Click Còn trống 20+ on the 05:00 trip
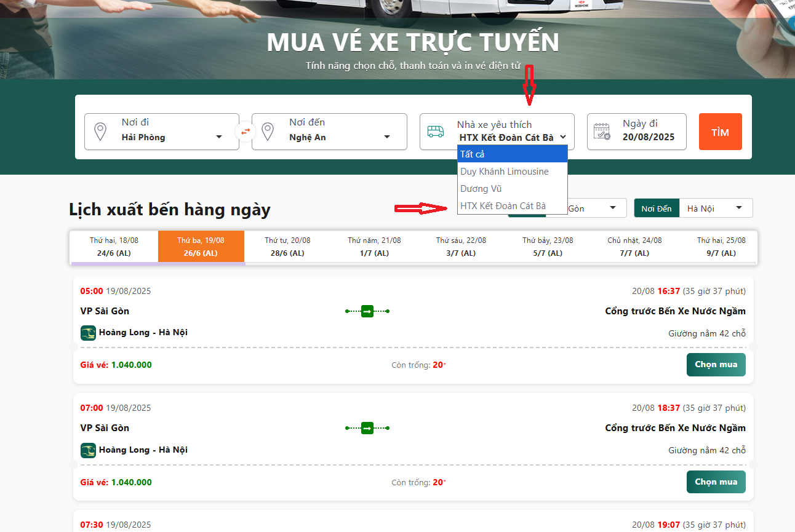Image resolution: width=795 pixels, height=532 pixels. pyautogui.click(x=419, y=365)
